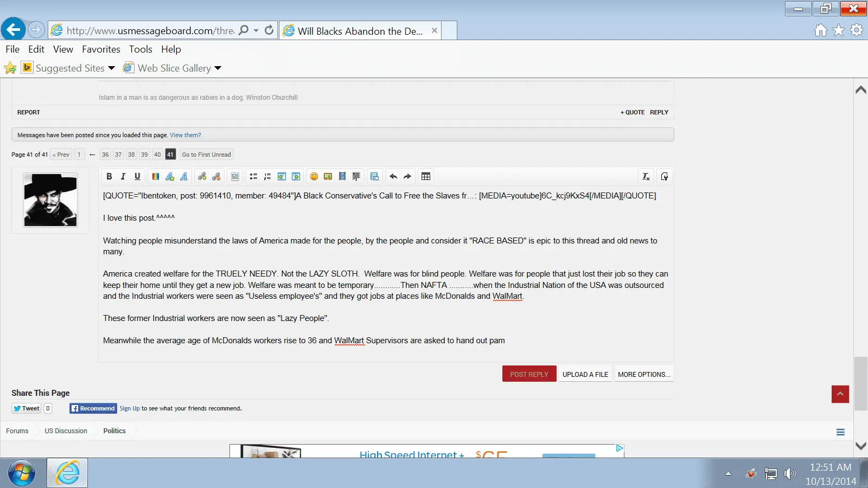
Task: Select the 'Will Blacks Abandon the De...' tab
Action: (360, 31)
